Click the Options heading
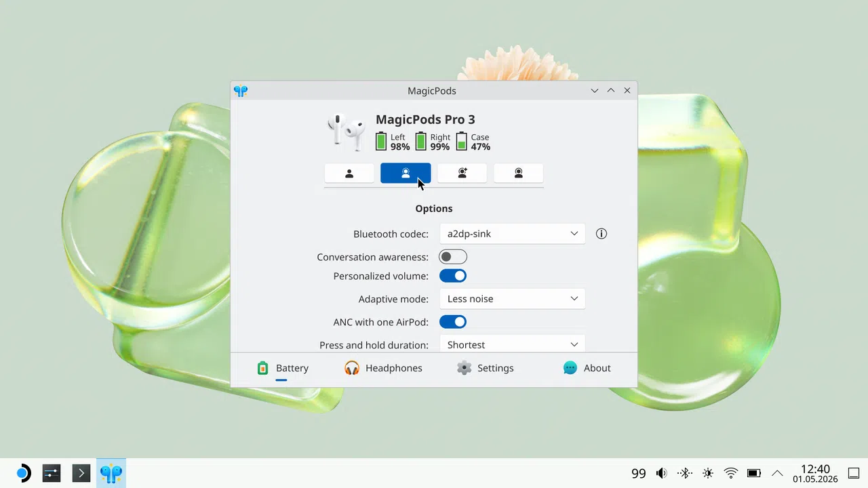 tap(434, 209)
